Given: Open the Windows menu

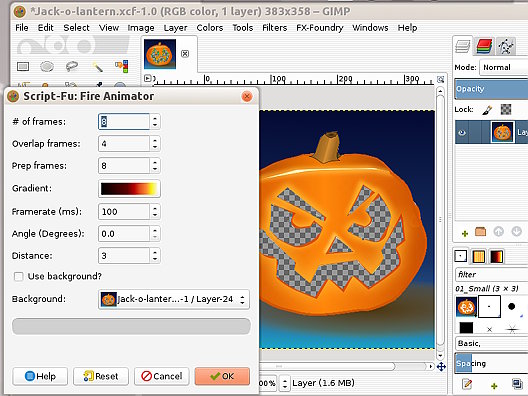Looking at the screenshot, I should [370, 28].
